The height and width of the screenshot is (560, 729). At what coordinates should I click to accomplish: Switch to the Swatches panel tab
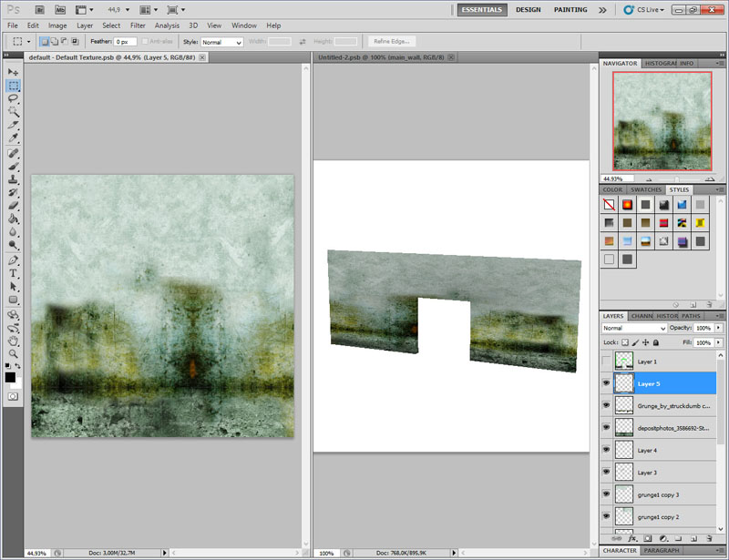pyautogui.click(x=648, y=190)
